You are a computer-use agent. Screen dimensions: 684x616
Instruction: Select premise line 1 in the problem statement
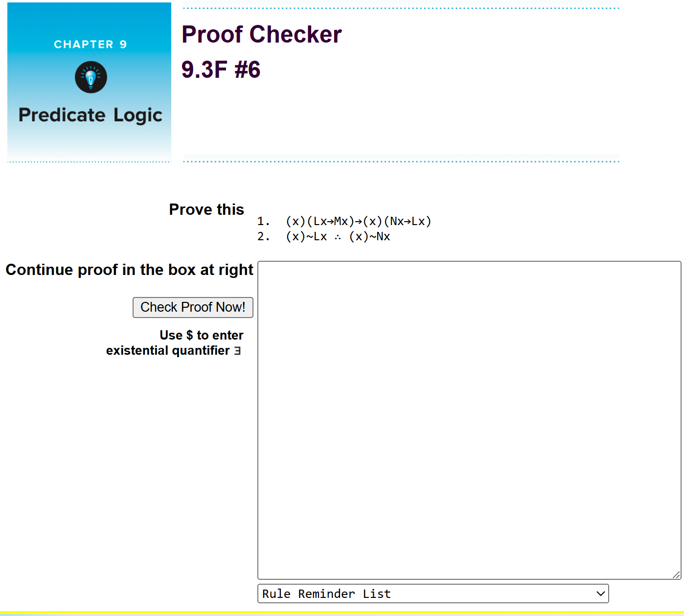[343, 221]
